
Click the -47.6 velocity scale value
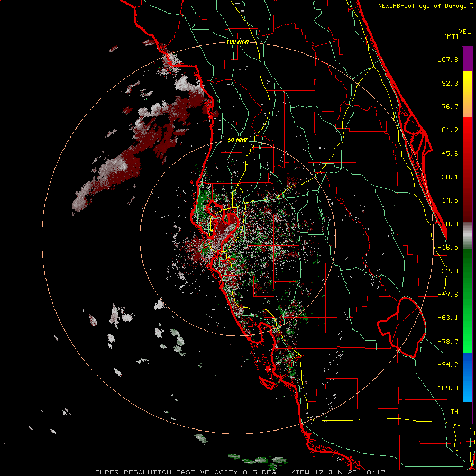point(448,295)
